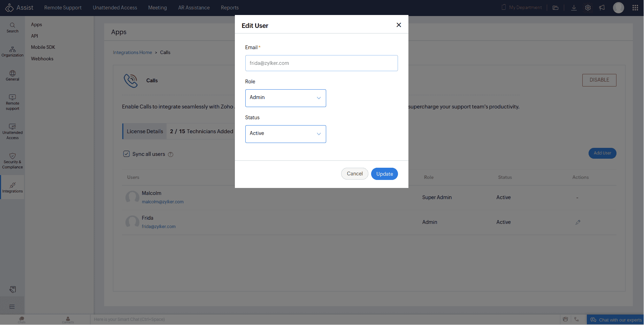Open Unattended Access settings sidebar icon
The height and width of the screenshot is (325, 644).
tap(12, 131)
